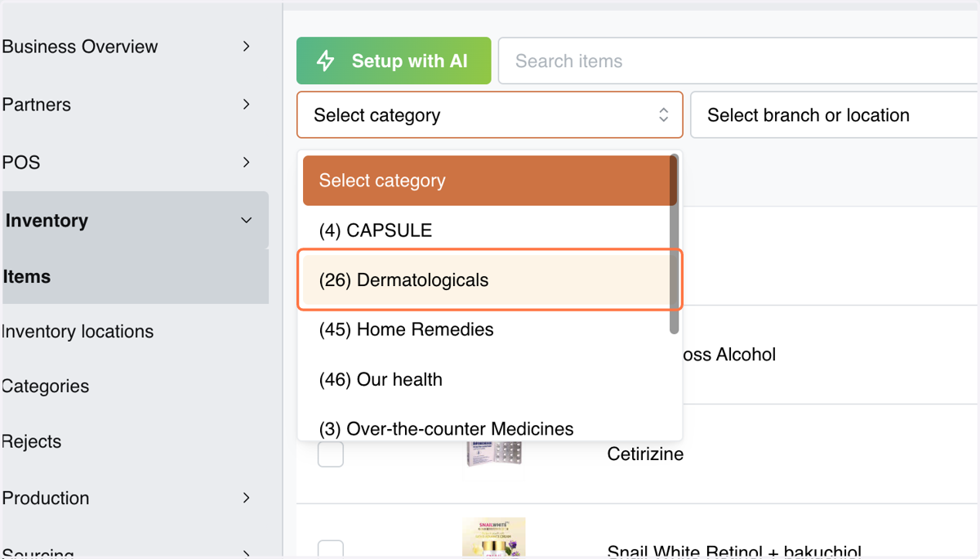
Task: Open Categories in sidebar
Action: [x=46, y=387]
